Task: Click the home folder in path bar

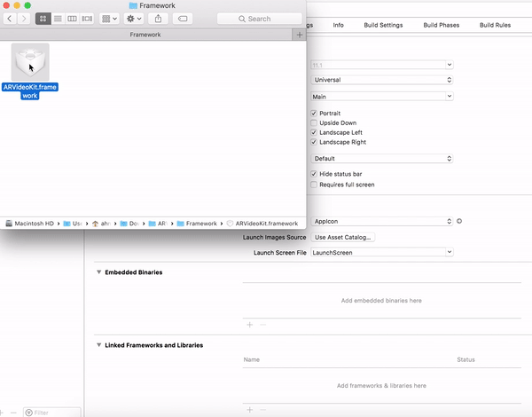Action: 101,224
